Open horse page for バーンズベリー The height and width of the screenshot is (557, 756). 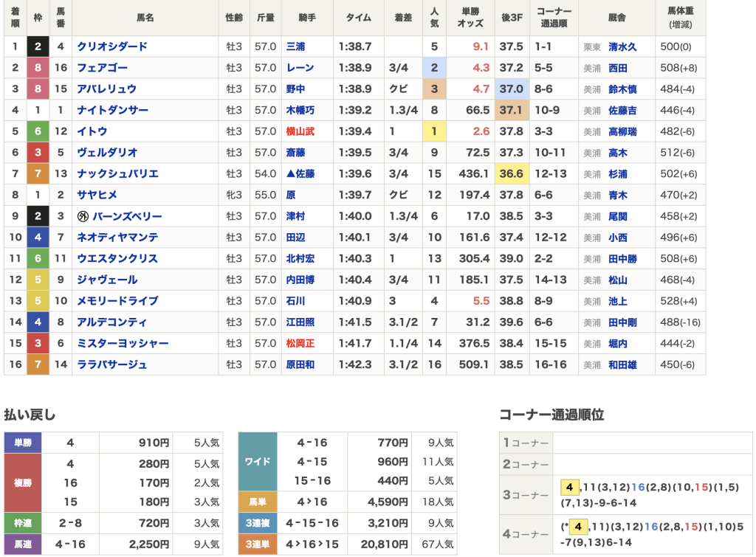click(127, 216)
